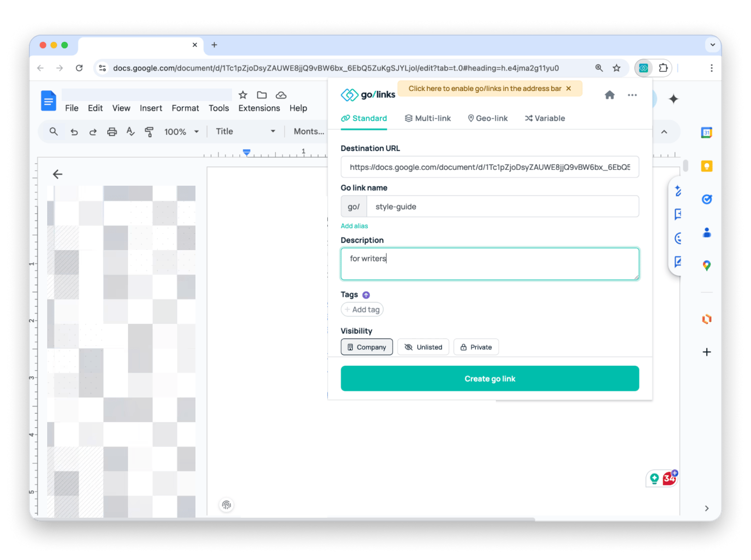Image resolution: width=751 pixels, height=560 pixels.
Task: Set visibility to Company
Action: (x=367, y=347)
